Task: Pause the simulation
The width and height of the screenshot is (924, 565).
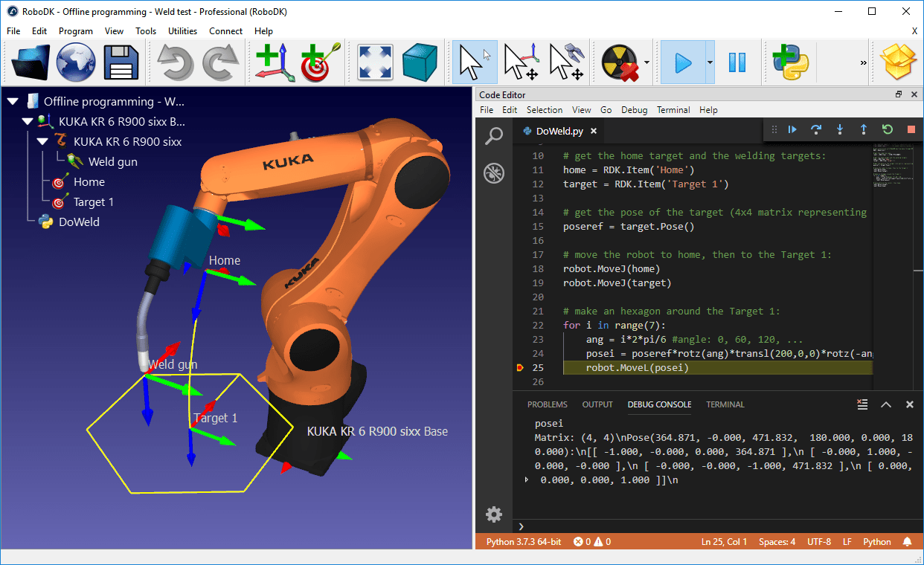Action: pos(737,62)
